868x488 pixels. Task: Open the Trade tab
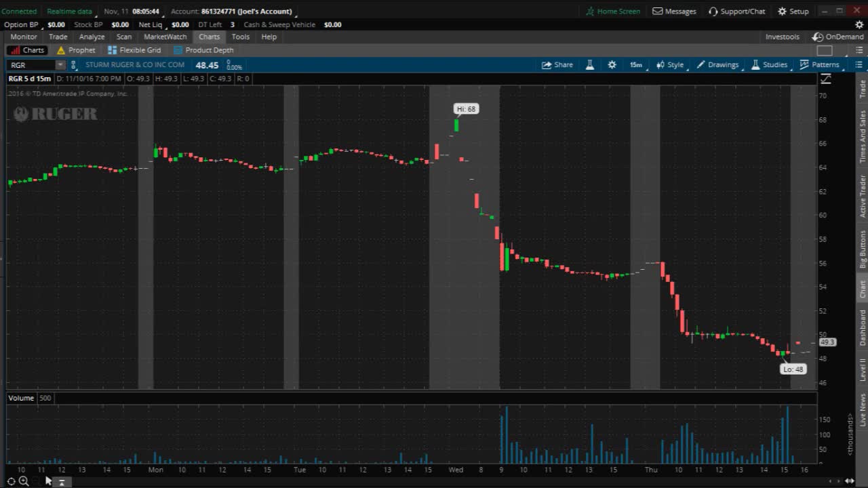point(58,37)
